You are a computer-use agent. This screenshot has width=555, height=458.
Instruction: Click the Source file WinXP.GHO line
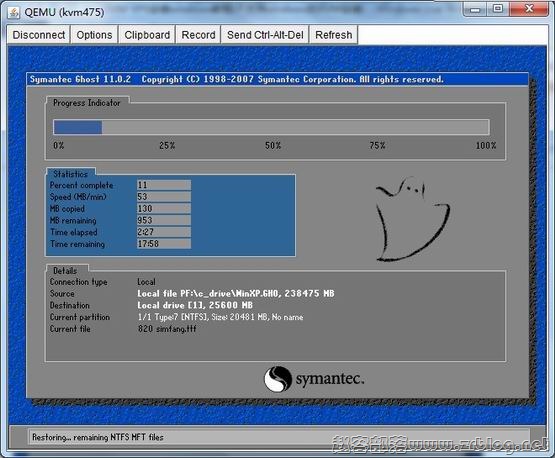click(236, 293)
